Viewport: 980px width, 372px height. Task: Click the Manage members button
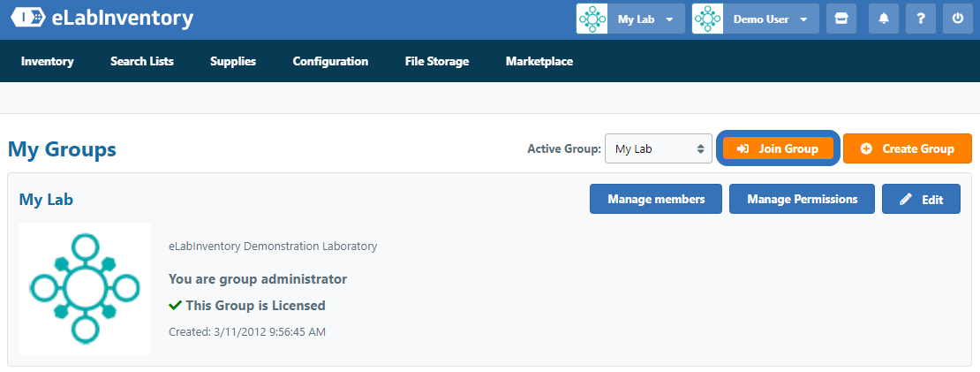pyautogui.click(x=656, y=200)
